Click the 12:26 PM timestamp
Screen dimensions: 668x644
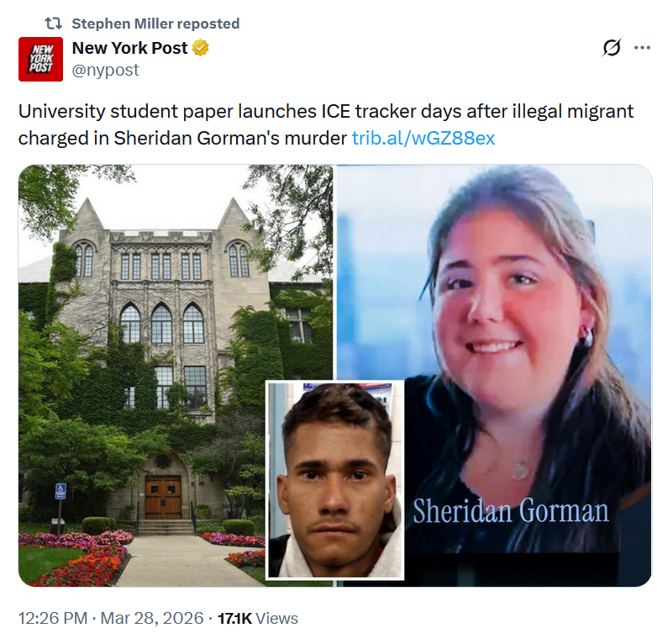53,618
